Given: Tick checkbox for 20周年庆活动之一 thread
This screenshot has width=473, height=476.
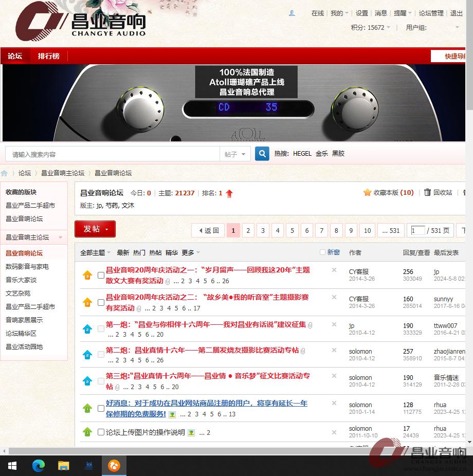Looking at the screenshot, I should pos(101,275).
